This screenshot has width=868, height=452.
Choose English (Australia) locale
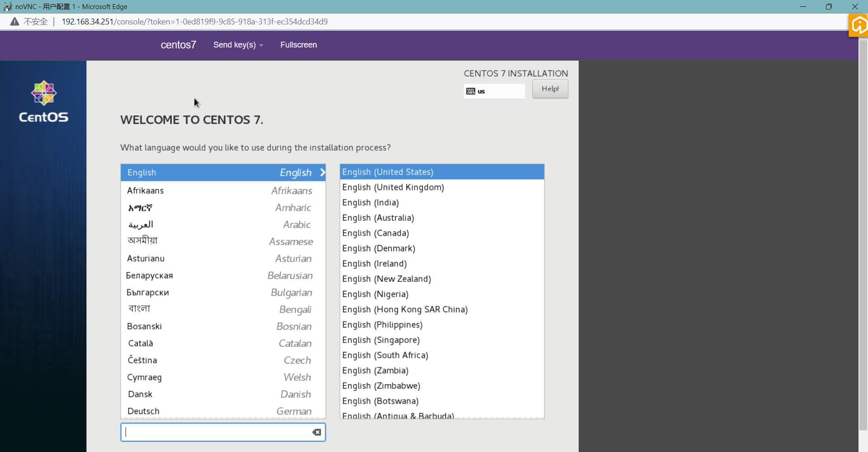(442, 218)
